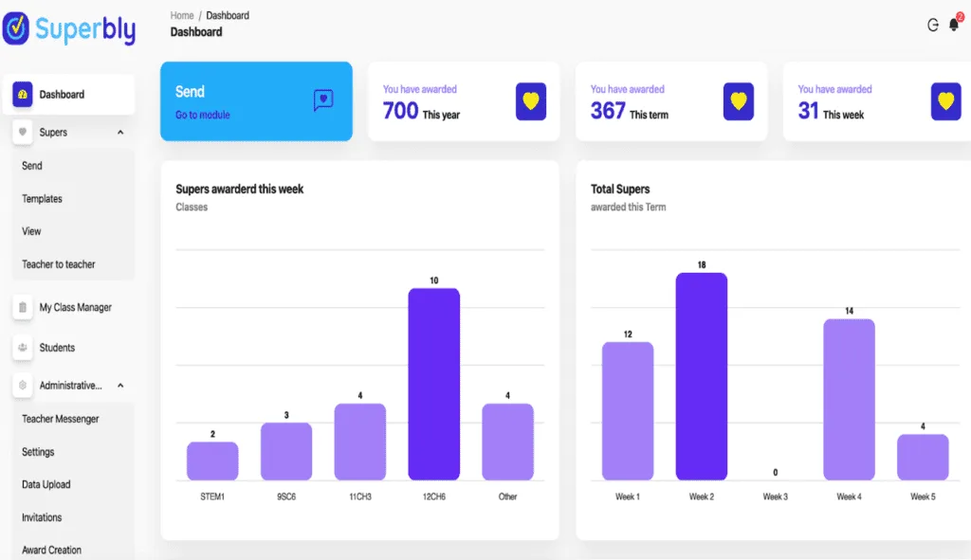The image size is (971, 560).
Task: Click the 'Total Supers' chart heading
Action: tap(620, 190)
